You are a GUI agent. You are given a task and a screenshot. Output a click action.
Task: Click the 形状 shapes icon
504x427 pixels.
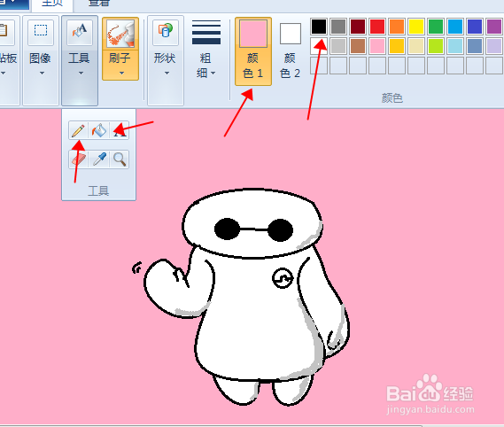coord(166,31)
